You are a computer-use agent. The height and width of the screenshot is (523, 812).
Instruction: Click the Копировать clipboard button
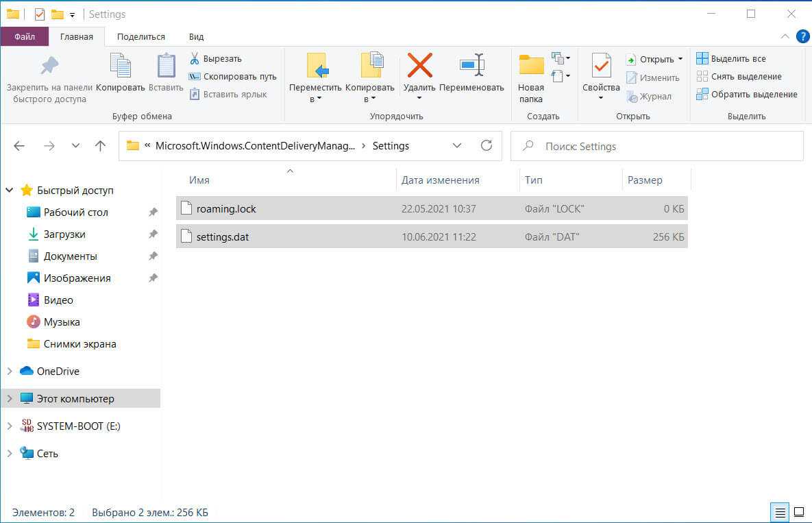[120, 73]
